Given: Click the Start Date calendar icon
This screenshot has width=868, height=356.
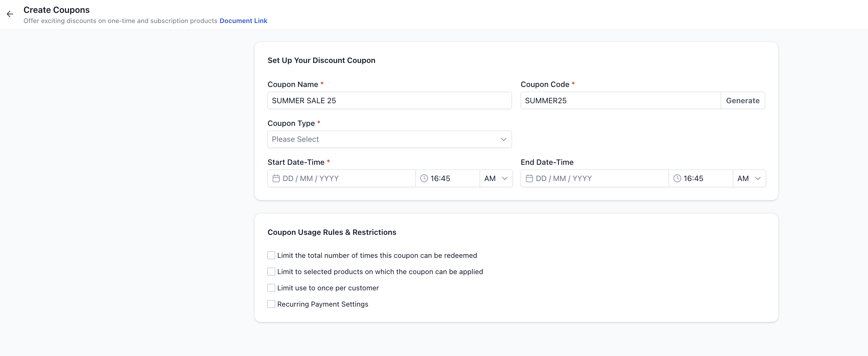Looking at the screenshot, I should [x=276, y=178].
